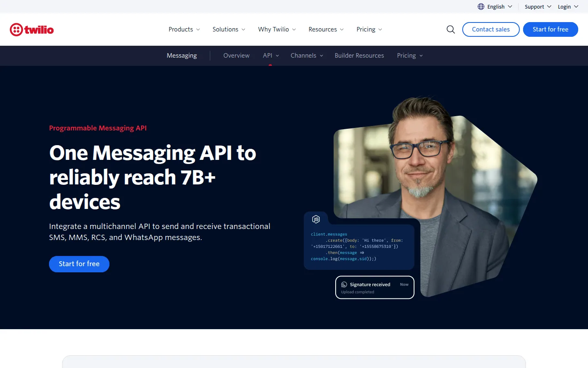Image resolution: width=588 pixels, height=368 pixels.
Task: Click the globe language icon
Action: click(x=481, y=7)
